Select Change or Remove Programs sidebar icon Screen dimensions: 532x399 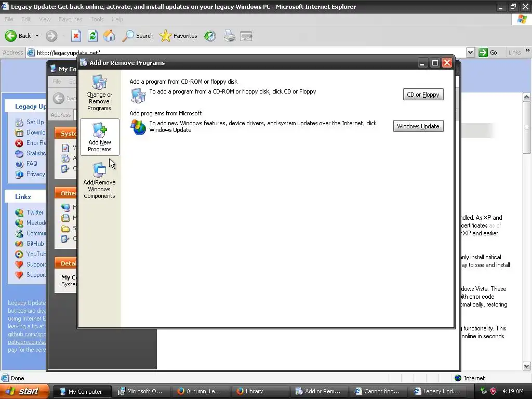coord(99,92)
